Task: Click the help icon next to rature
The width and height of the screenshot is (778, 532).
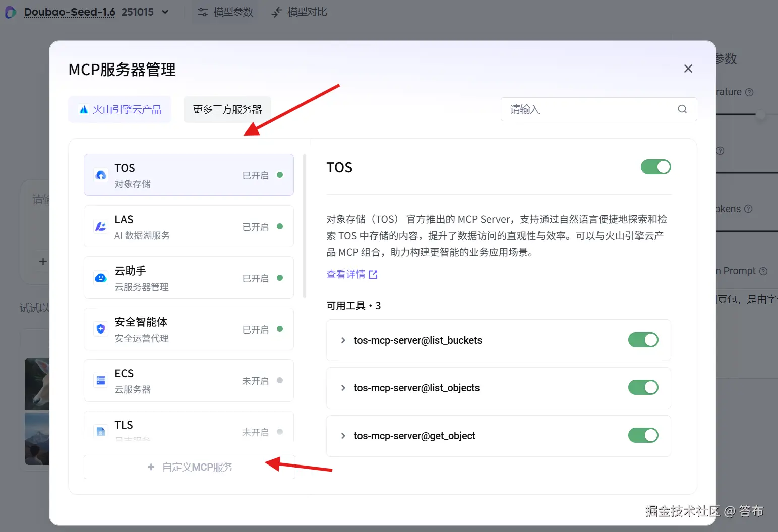Action: coord(749,92)
